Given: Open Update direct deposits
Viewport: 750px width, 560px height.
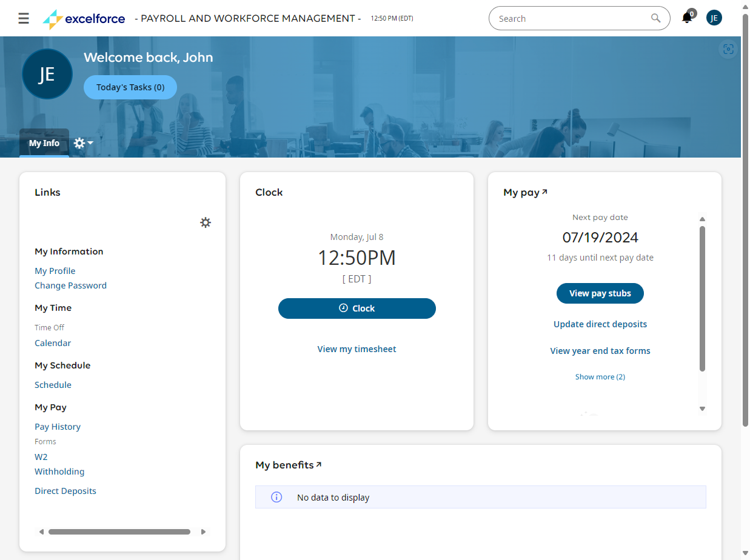Looking at the screenshot, I should point(600,324).
